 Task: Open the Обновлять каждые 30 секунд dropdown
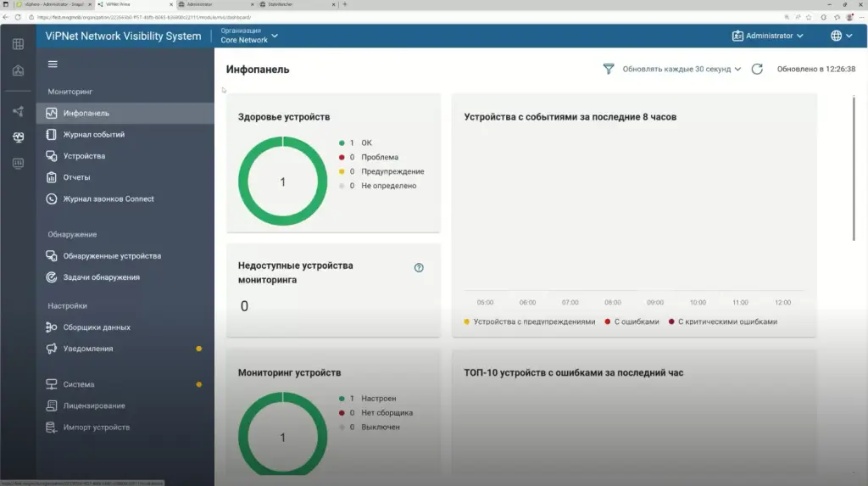coord(682,70)
